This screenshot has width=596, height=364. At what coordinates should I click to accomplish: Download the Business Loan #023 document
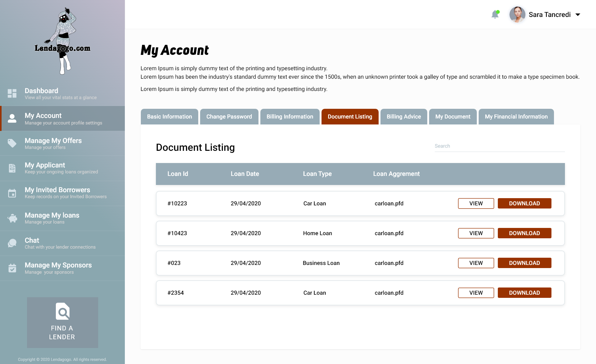524,263
